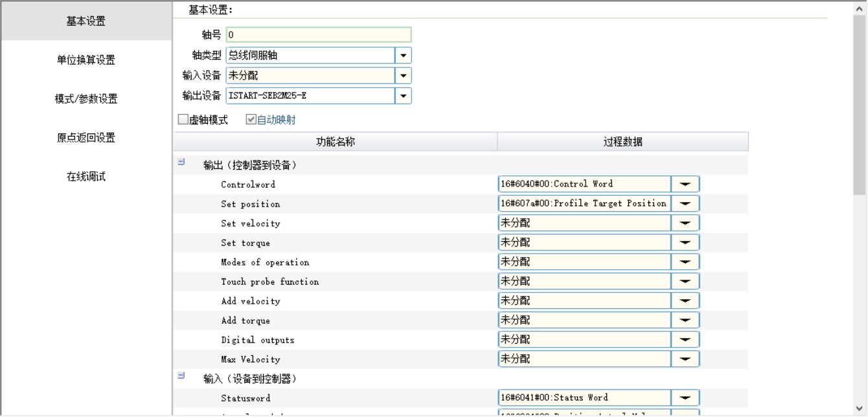868x417 pixels.
Task: Open the 输出设备 dropdown arrow
Action: 404,96
